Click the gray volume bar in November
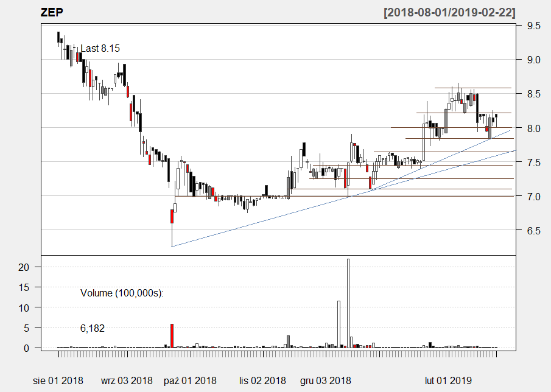Screen dimensions: 551x392 click(288, 341)
